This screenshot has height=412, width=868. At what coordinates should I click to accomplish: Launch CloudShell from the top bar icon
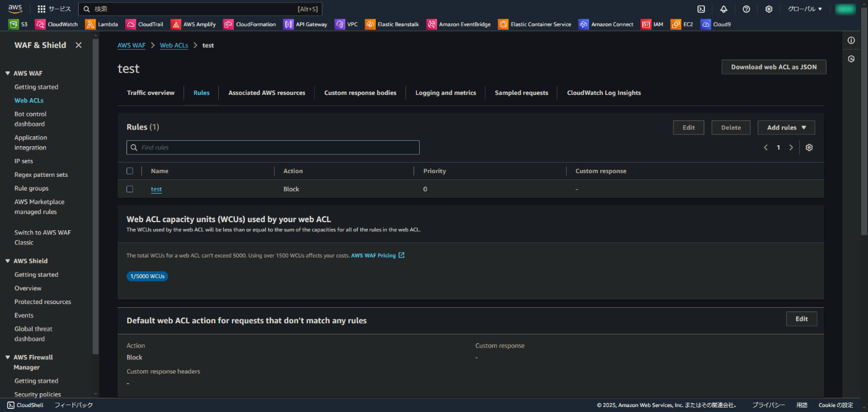tap(701, 9)
